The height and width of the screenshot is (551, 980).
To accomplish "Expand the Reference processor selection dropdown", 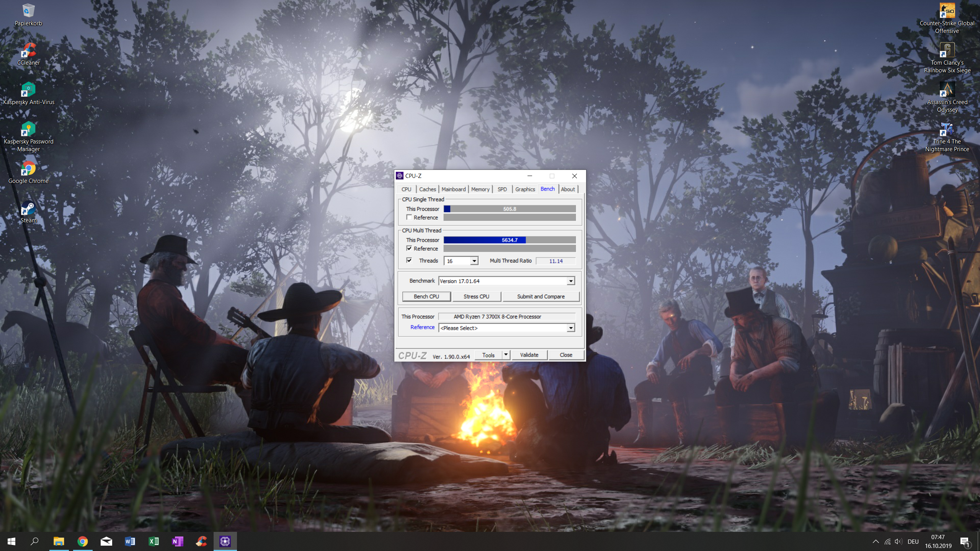I will 571,328.
